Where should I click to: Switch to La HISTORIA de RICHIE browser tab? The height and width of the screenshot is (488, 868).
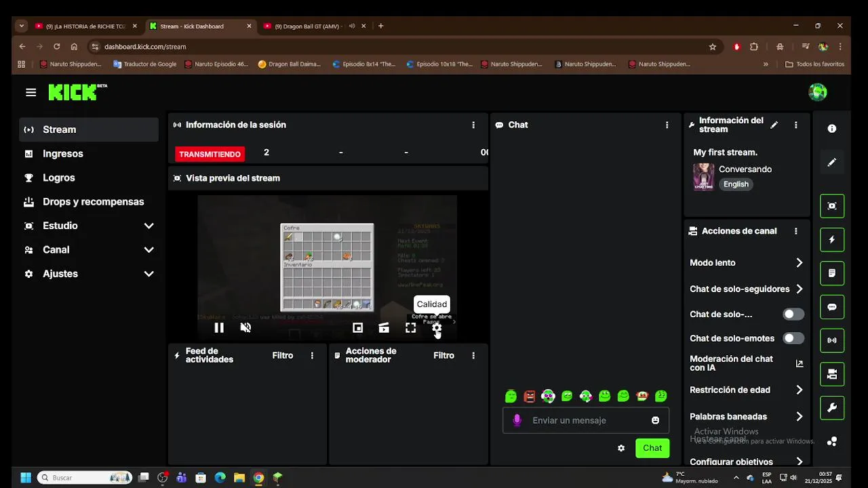pos(85,26)
